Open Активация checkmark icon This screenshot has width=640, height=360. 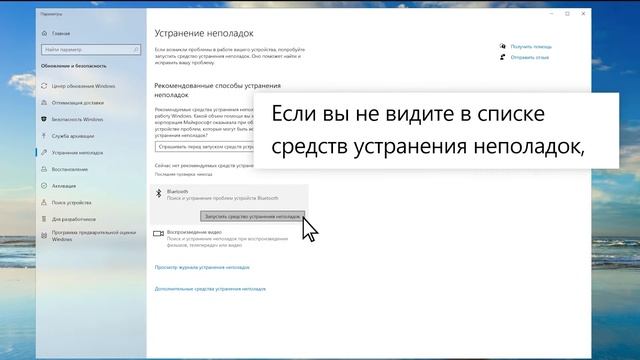coord(44,186)
